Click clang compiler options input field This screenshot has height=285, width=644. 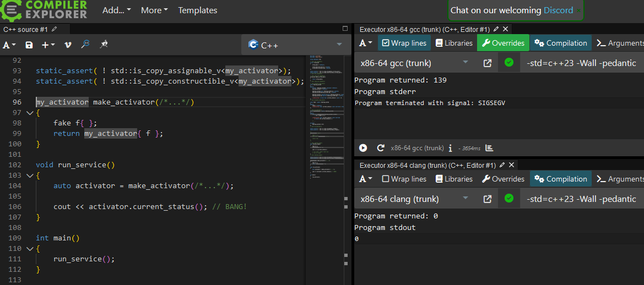point(581,199)
